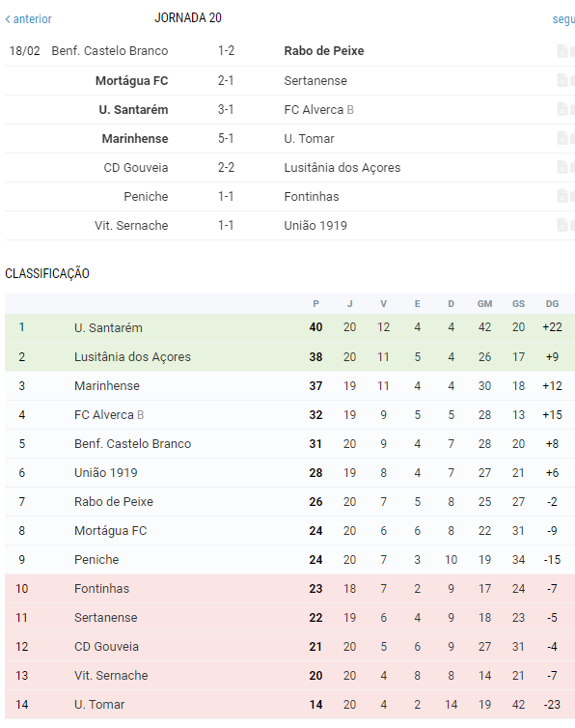Open match report icon for Vit. Sernache match

(x=562, y=225)
